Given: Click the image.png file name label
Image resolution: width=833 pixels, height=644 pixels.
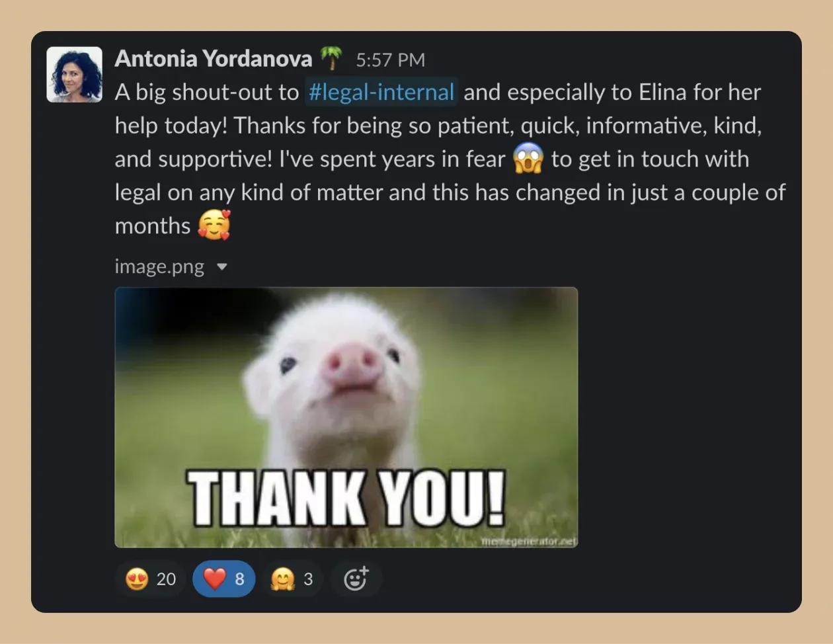Looking at the screenshot, I should coord(159,266).
